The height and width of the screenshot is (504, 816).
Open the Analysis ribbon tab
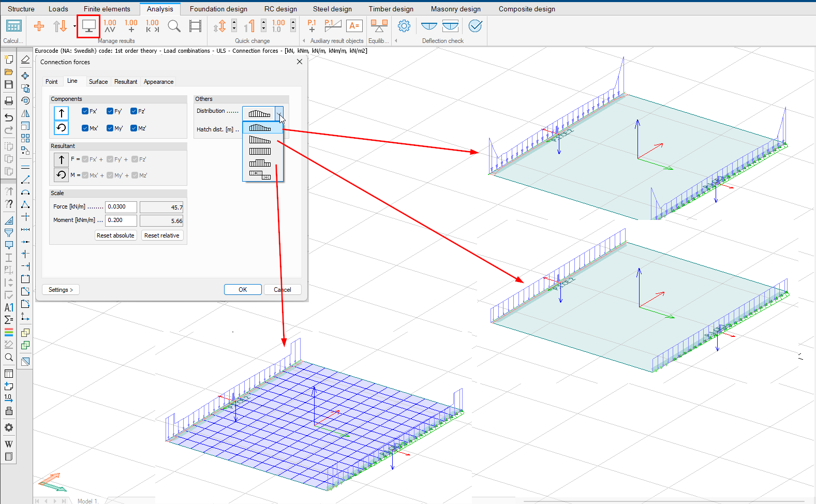click(x=160, y=9)
